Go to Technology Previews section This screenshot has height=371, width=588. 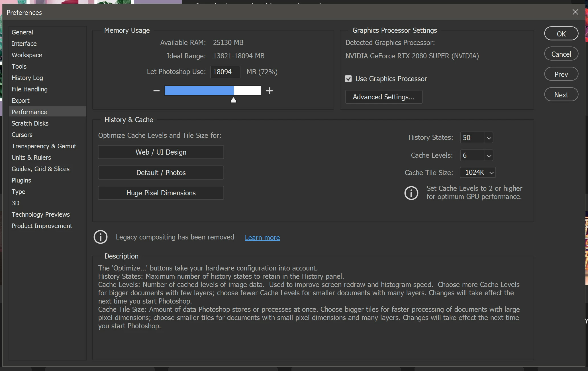click(40, 214)
